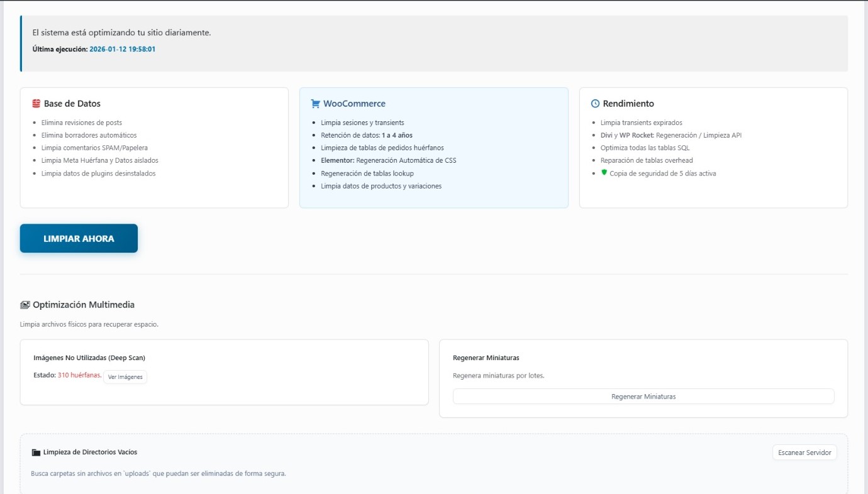Select the shopping cart icon next to WooCommerce
This screenshot has height=494, width=868.
314,103
